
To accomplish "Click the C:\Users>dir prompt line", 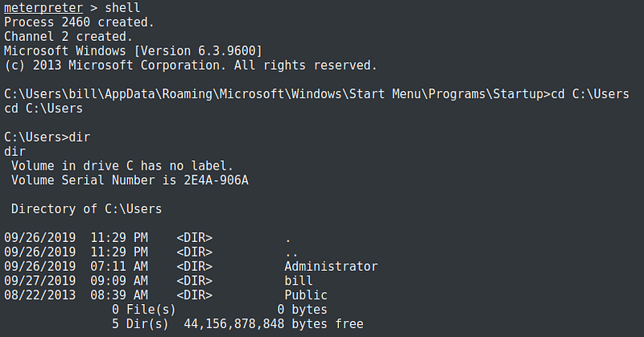I will [x=43, y=138].
